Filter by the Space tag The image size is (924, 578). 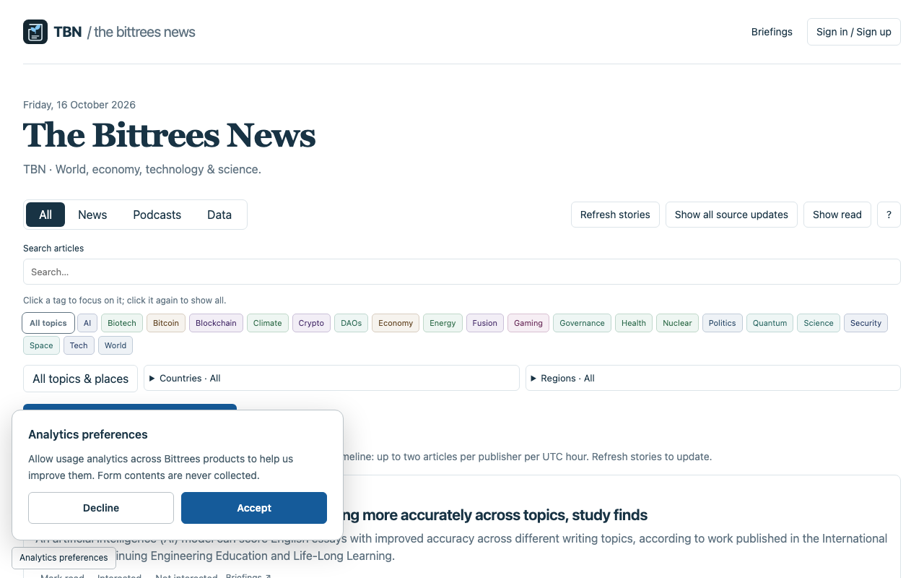(41, 345)
